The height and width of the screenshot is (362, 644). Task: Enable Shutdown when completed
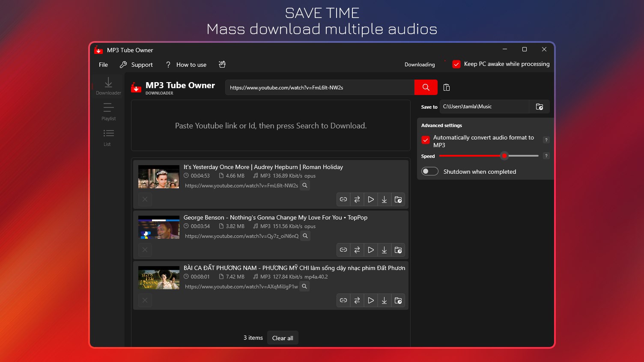click(429, 171)
